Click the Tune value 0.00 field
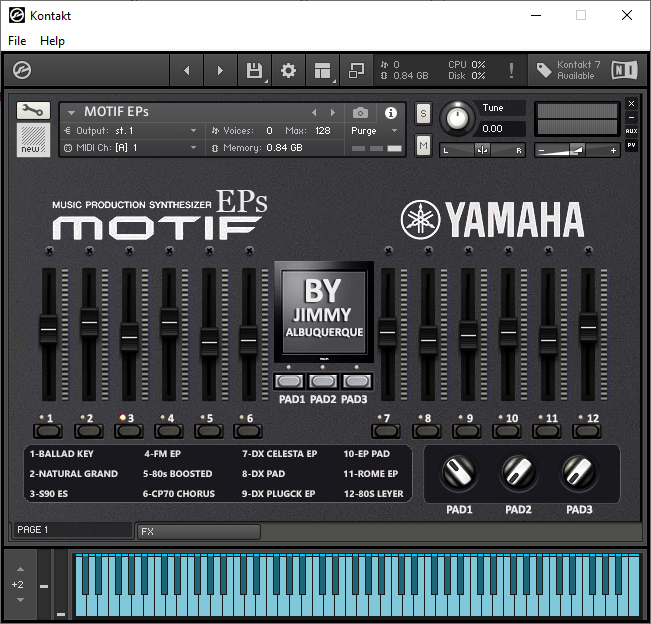 click(x=500, y=129)
